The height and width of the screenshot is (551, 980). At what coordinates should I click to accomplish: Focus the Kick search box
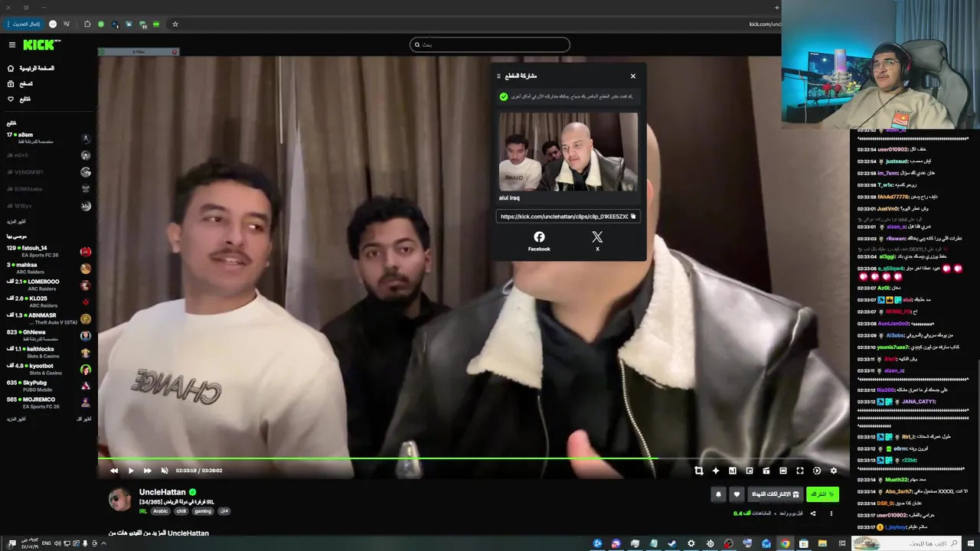click(x=490, y=44)
